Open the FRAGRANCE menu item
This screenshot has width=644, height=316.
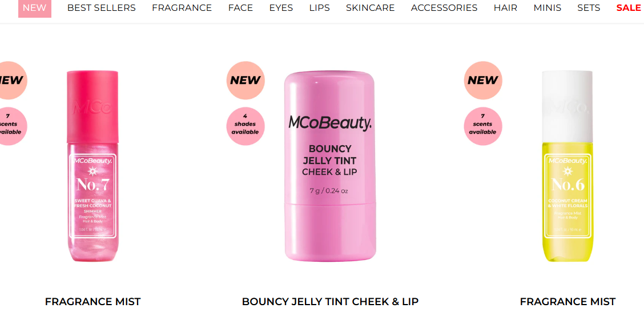coord(182,8)
